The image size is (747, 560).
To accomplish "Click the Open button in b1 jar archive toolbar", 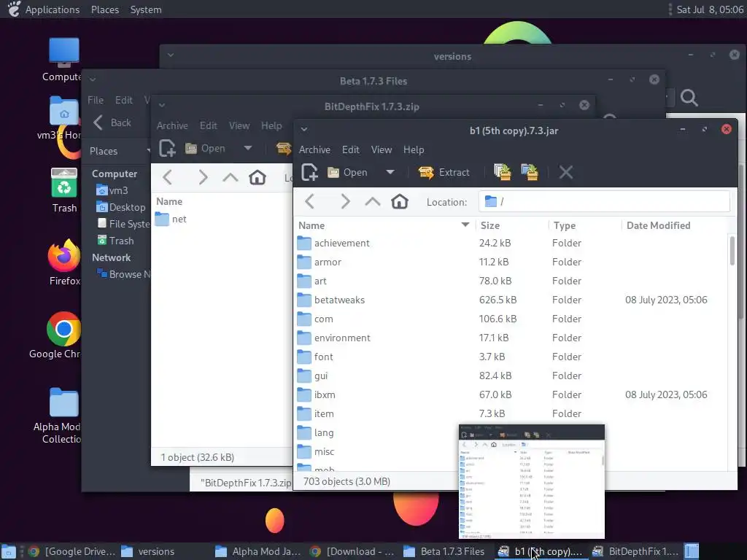I will (348, 172).
